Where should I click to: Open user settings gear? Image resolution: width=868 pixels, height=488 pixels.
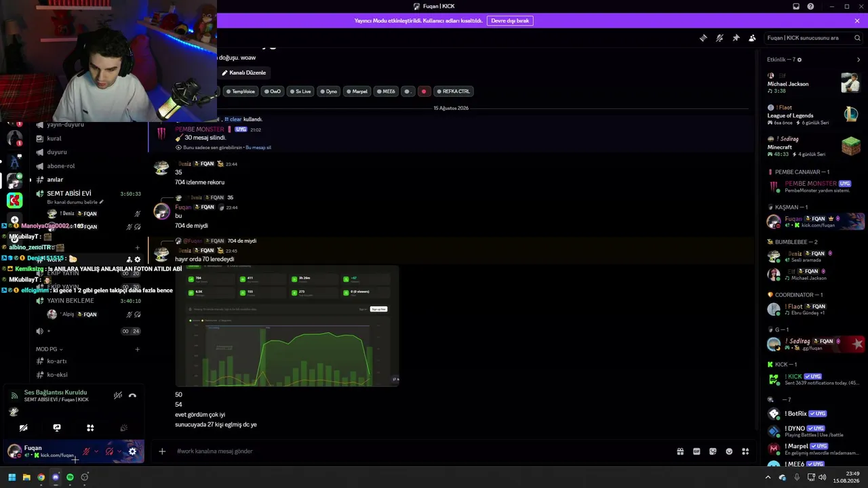(x=132, y=451)
